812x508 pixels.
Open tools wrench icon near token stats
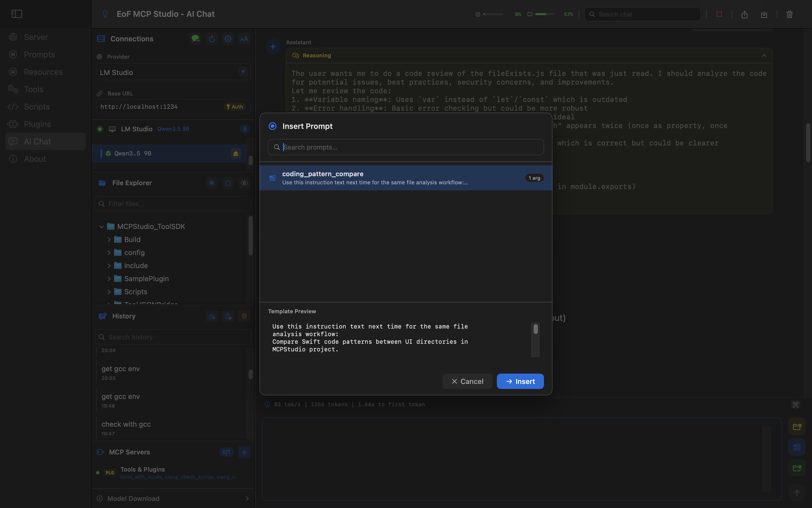pyautogui.click(x=796, y=404)
